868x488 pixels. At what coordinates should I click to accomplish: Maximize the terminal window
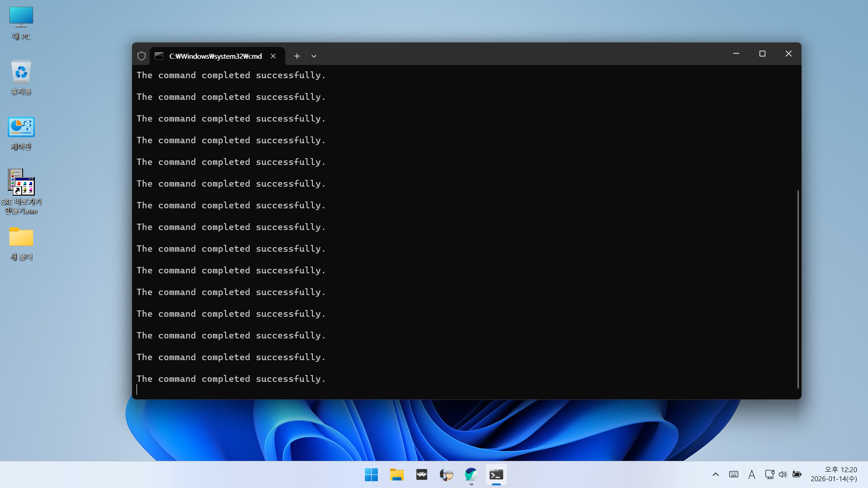click(x=762, y=54)
